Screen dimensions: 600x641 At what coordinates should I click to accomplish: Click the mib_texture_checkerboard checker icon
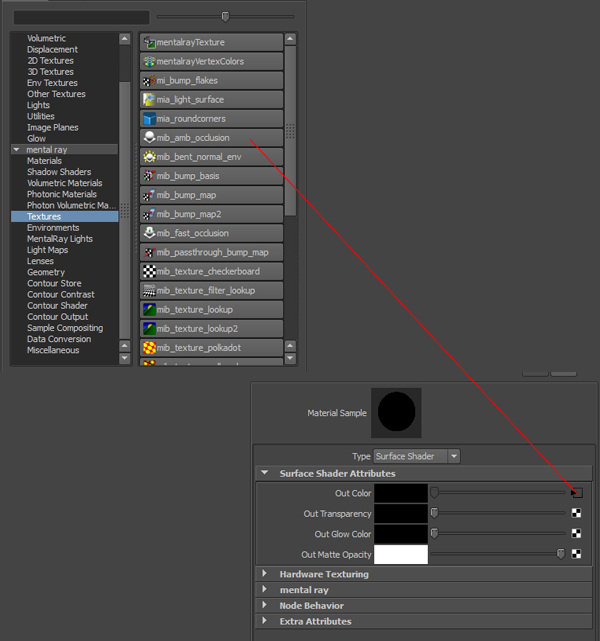149,271
